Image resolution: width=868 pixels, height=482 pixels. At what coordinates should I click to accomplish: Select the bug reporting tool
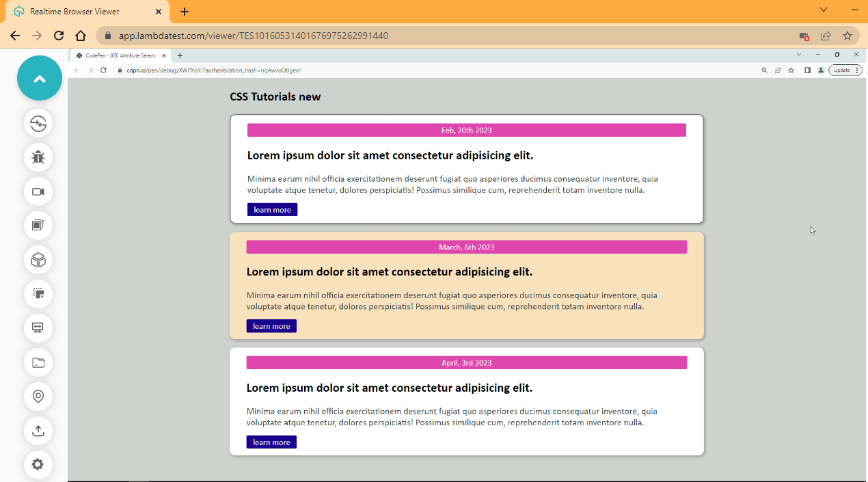pos(38,157)
